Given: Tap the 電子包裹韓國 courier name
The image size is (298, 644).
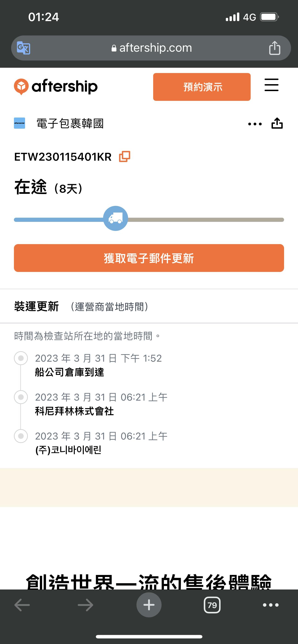Looking at the screenshot, I should (70, 124).
